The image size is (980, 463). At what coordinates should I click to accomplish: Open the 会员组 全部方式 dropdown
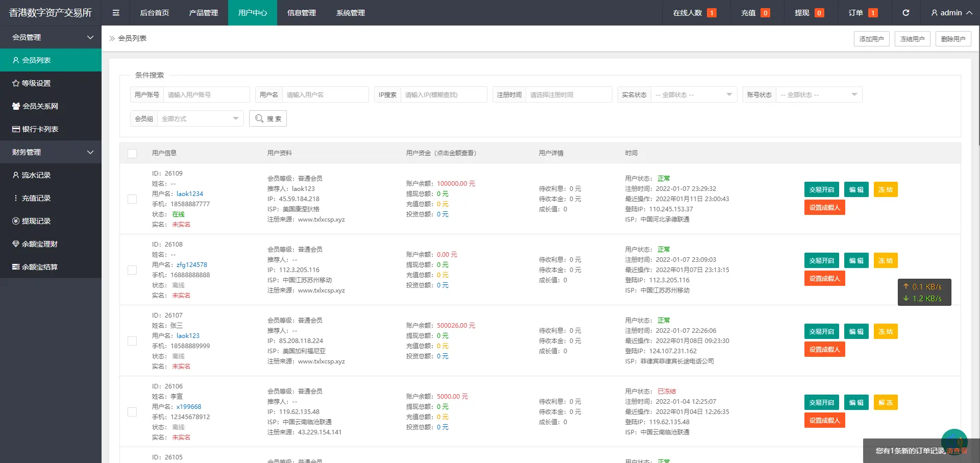click(x=200, y=118)
